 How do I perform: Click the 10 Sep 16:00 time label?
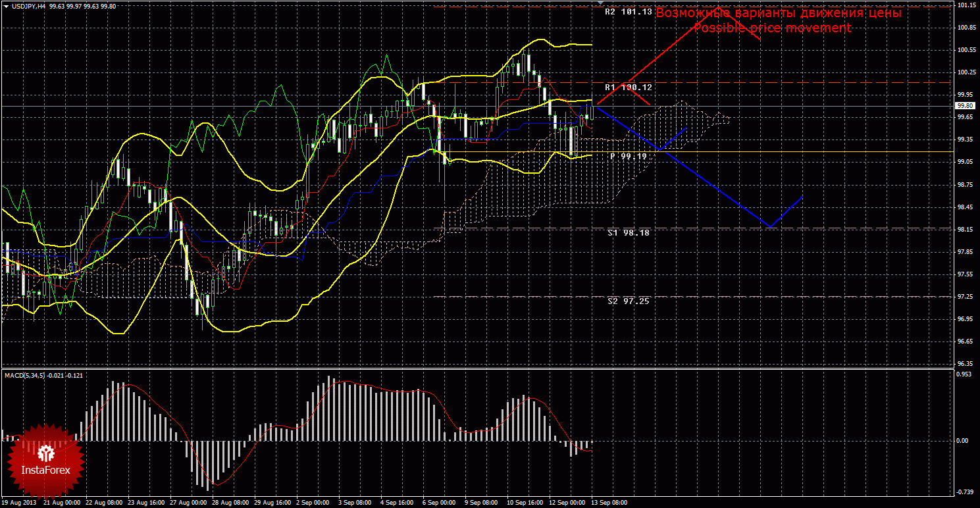525,503
